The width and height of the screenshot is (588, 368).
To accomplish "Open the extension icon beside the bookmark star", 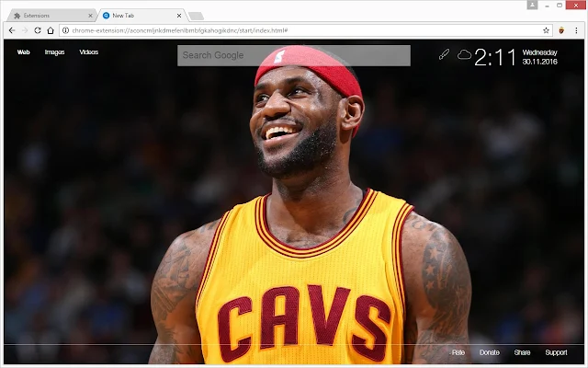I will point(561,30).
